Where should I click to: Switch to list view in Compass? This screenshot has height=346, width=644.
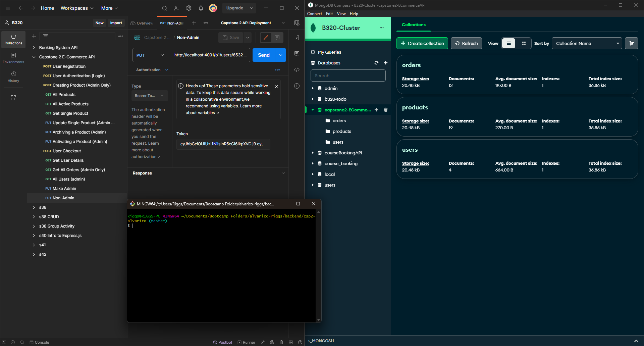(x=509, y=43)
